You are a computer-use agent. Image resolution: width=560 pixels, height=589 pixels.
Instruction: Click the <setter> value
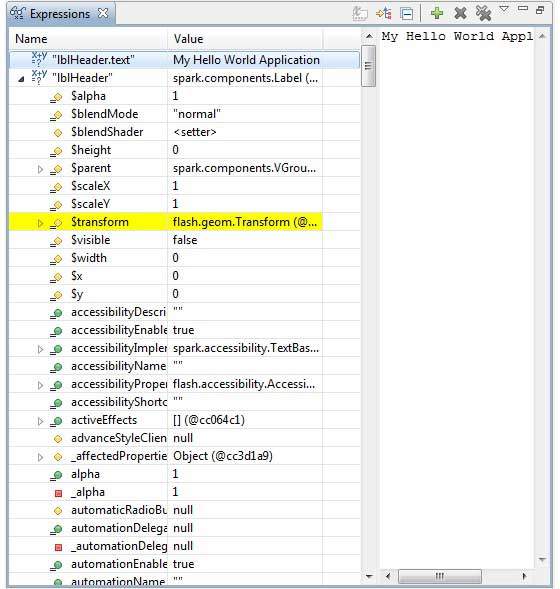click(x=195, y=132)
